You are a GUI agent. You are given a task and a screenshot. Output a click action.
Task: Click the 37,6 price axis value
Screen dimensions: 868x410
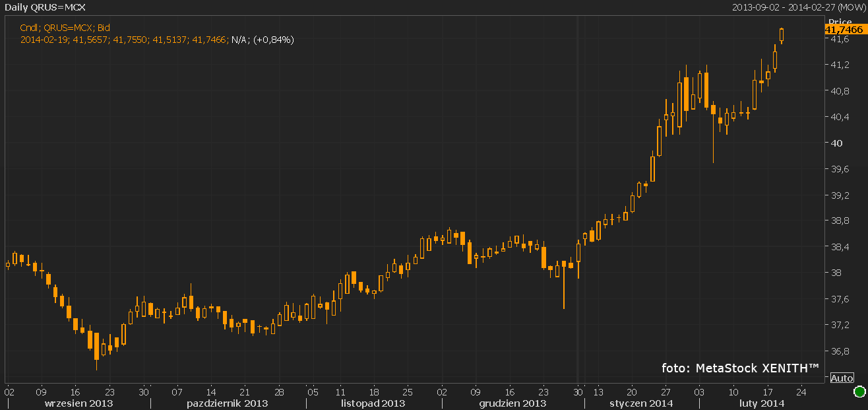[839, 300]
